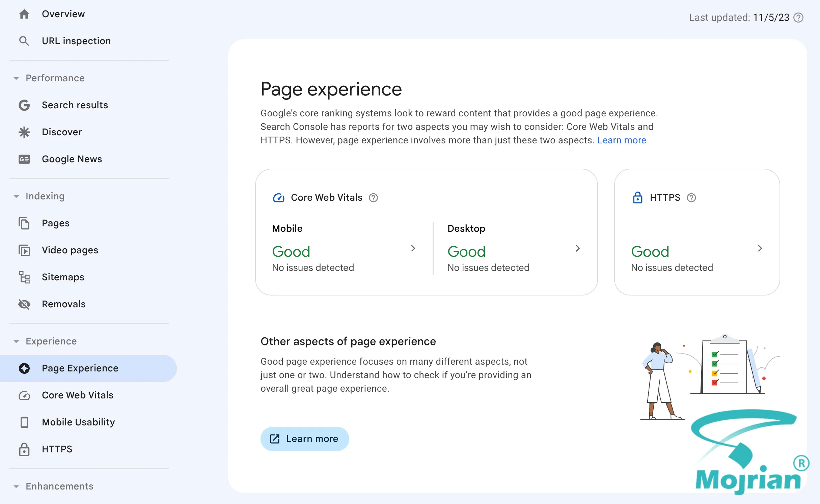
Task: Collapse the Indexing section
Action: 16,196
